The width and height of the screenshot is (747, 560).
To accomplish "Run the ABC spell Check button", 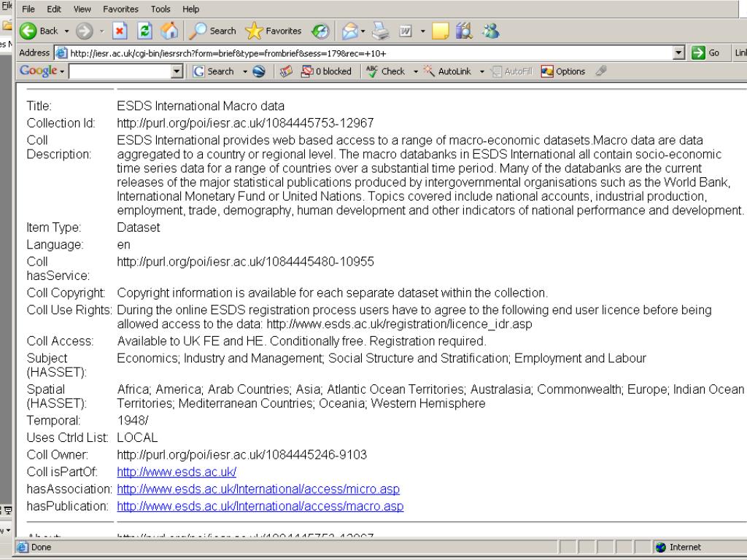I will tap(385, 71).
